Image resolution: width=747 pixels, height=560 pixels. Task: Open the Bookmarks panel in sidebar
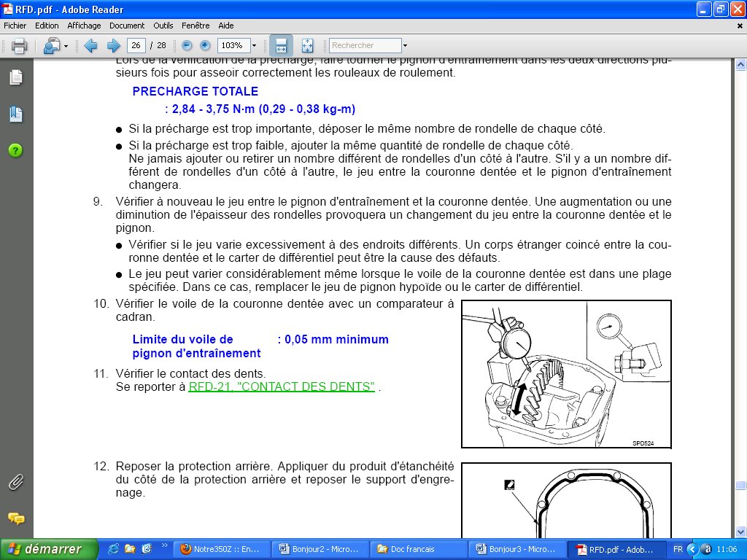pyautogui.click(x=15, y=114)
